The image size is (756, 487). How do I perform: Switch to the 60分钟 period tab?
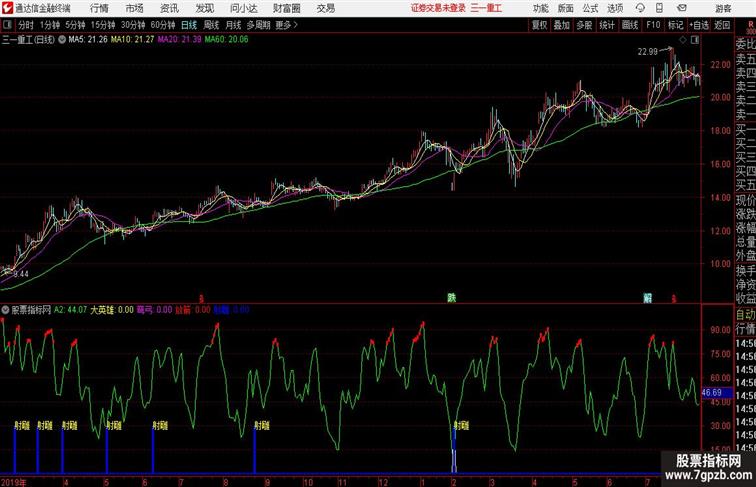click(x=162, y=25)
